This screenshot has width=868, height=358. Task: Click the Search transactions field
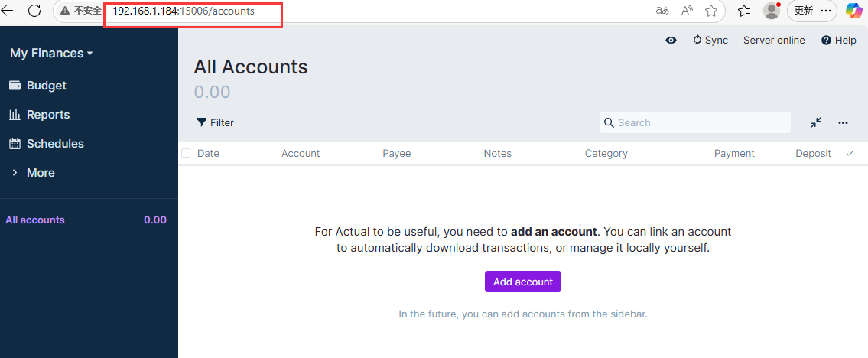694,122
